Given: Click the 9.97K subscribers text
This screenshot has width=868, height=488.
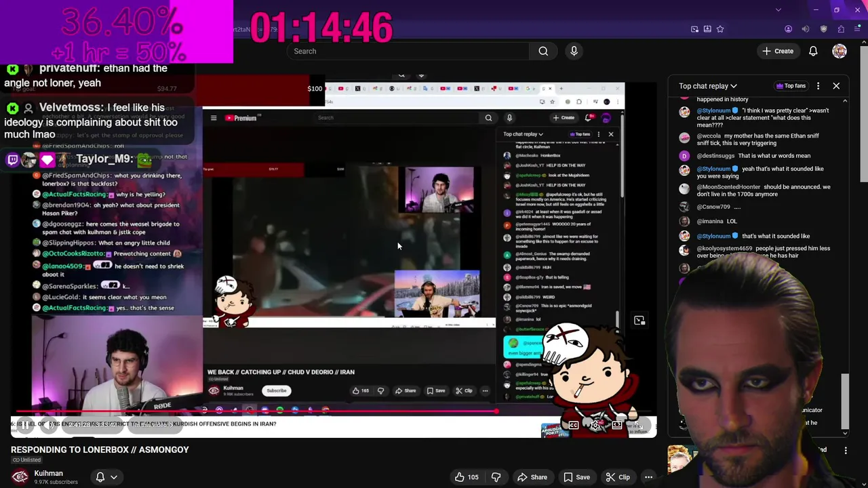Looking at the screenshot, I should point(56,483).
